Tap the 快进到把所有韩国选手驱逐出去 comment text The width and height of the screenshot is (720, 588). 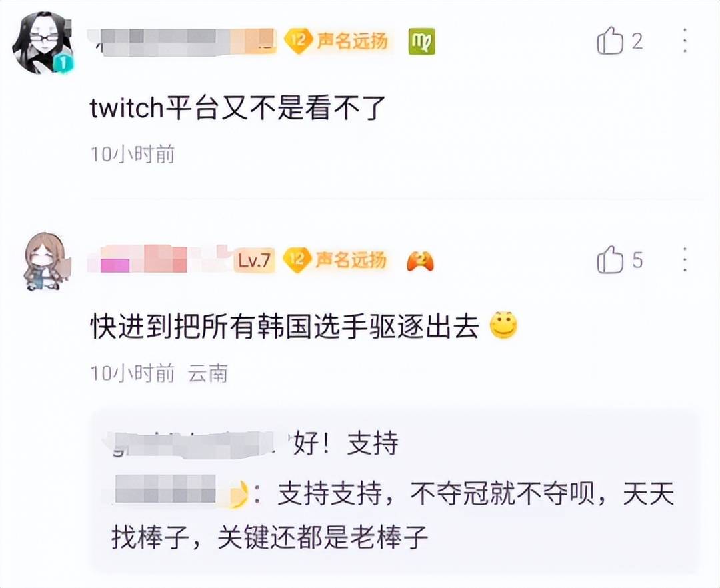pyautogui.click(x=284, y=327)
